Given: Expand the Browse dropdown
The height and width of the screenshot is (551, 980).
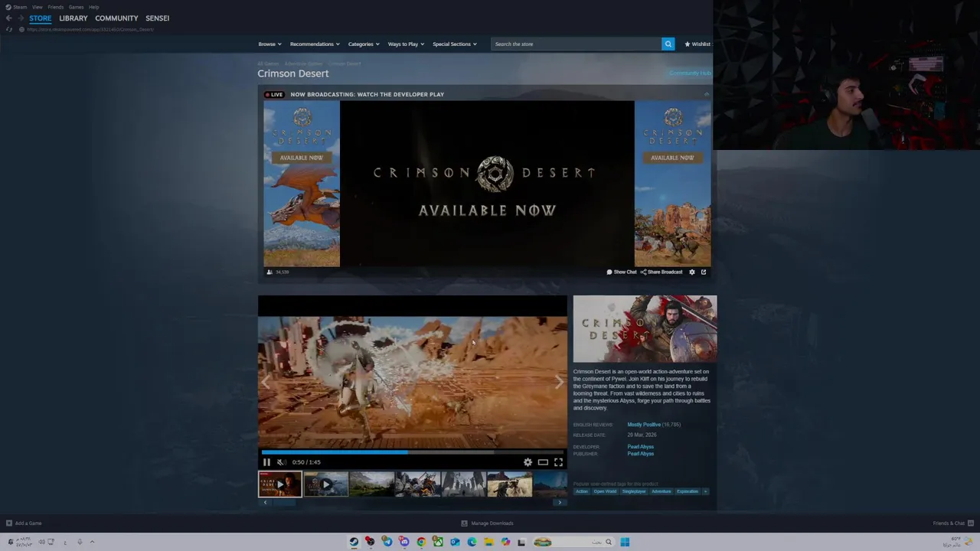Looking at the screenshot, I should tap(269, 44).
